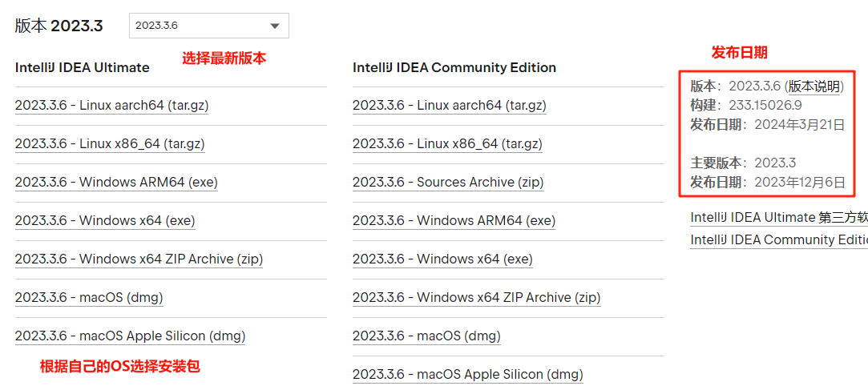Screen dimensions: 868x386
Task: Open IntelliJ IDEA Community Edition third-party link
Action: click(x=778, y=240)
